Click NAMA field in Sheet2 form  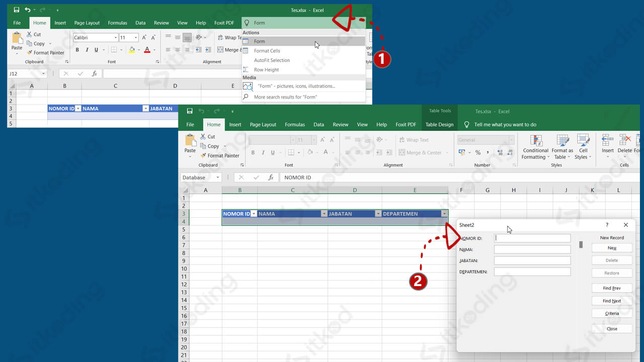coord(532,249)
